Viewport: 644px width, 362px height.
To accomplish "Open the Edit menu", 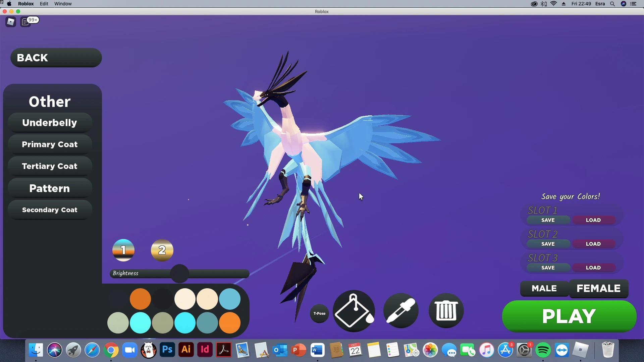I will [44, 4].
